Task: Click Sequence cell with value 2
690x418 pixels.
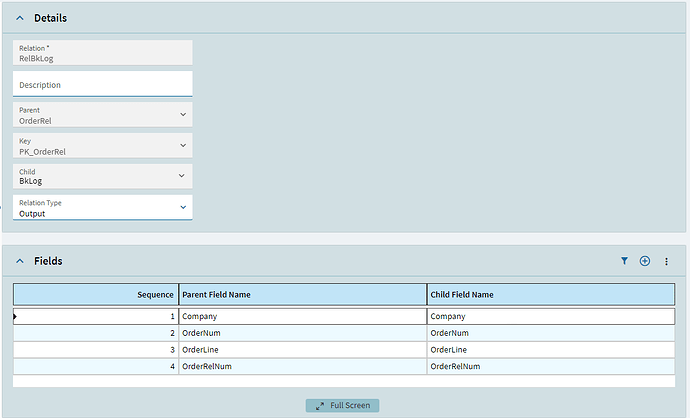Action: pyautogui.click(x=96, y=333)
